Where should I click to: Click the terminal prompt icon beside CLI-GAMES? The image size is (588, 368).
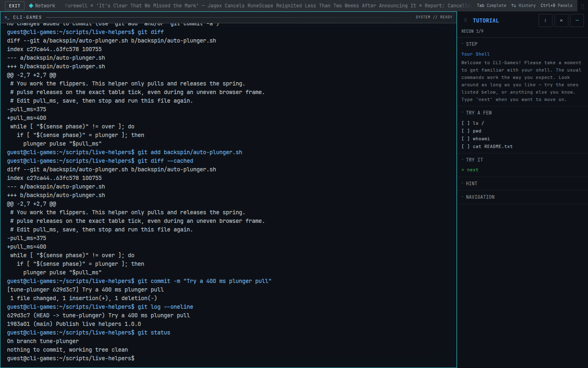(x=7, y=17)
